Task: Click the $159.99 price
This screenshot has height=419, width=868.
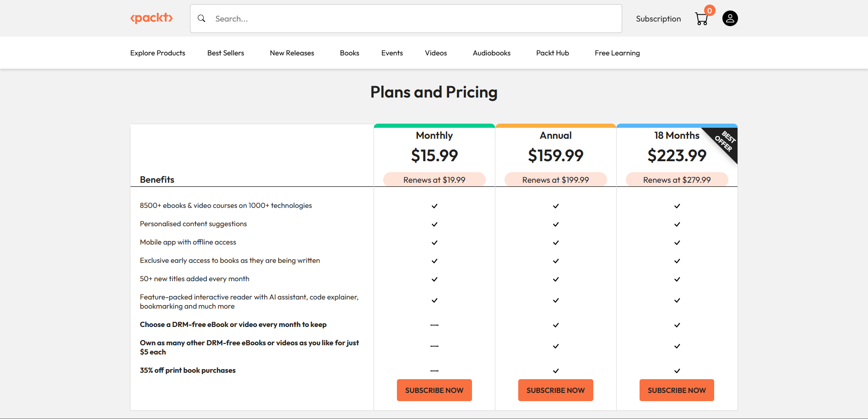Action: click(x=556, y=156)
